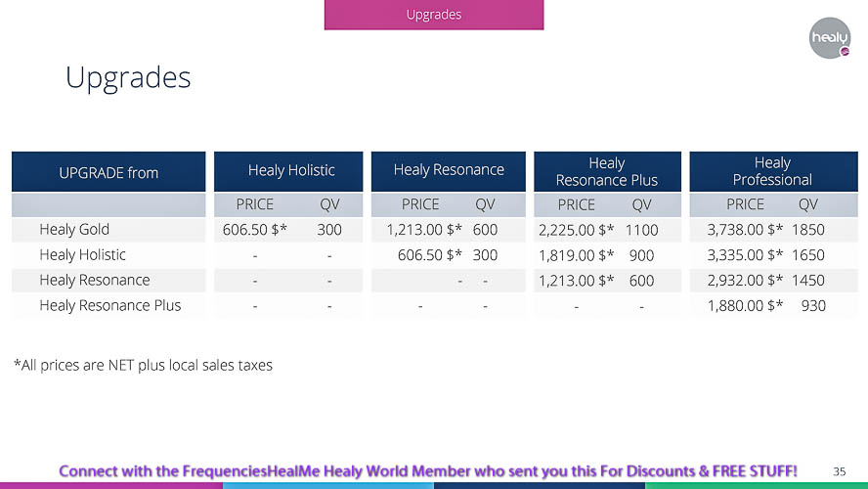Click the QV value 930
The image size is (868, 489).
pos(813,306)
